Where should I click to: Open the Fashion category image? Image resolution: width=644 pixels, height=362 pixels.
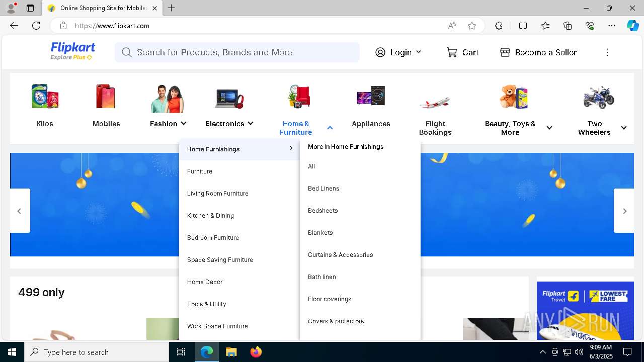point(168,98)
